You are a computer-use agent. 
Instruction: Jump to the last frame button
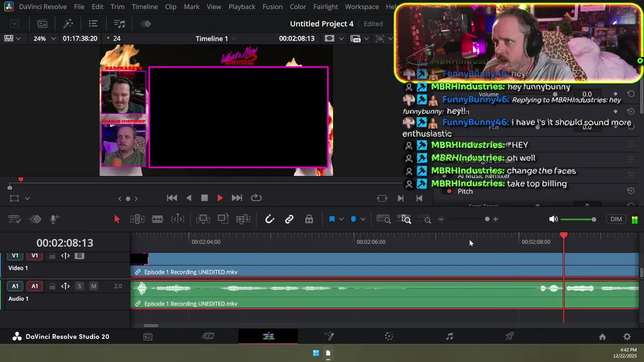click(x=237, y=198)
